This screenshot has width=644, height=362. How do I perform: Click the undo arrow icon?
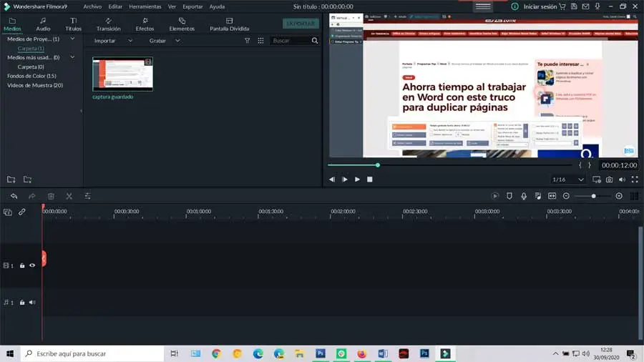14,196
